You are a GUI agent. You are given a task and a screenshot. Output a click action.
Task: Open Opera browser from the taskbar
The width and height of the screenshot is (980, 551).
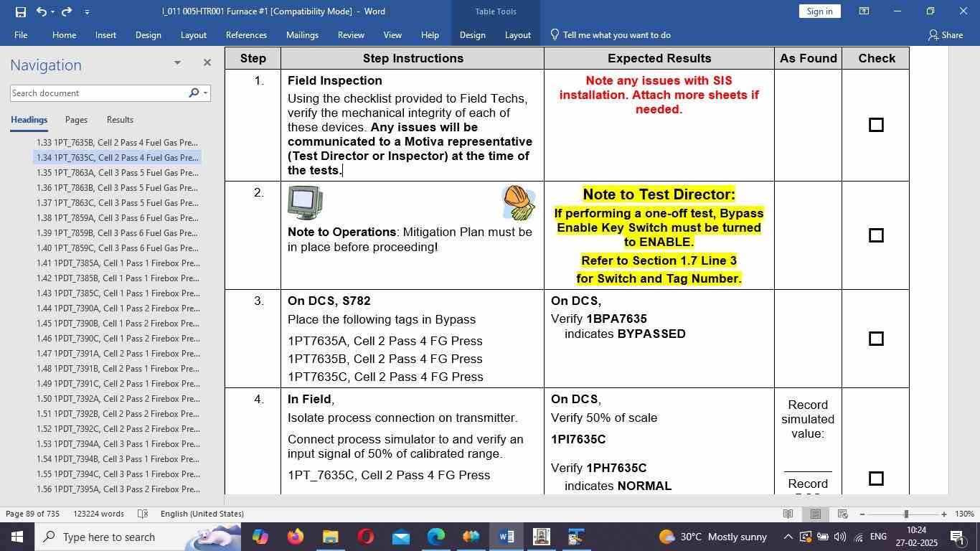pyautogui.click(x=366, y=537)
